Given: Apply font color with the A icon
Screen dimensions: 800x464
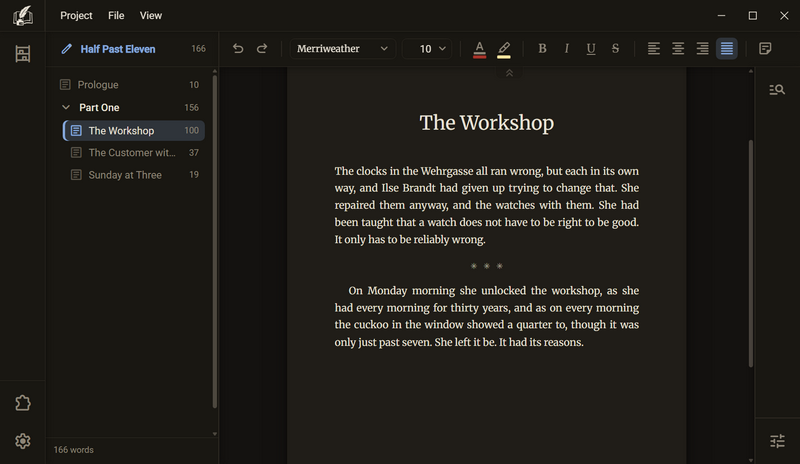Looking at the screenshot, I should tap(479, 49).
